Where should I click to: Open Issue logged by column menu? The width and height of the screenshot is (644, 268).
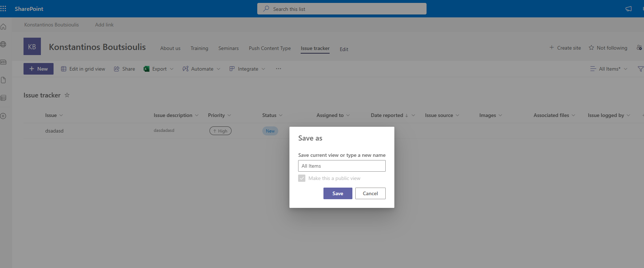click(609, 115)
